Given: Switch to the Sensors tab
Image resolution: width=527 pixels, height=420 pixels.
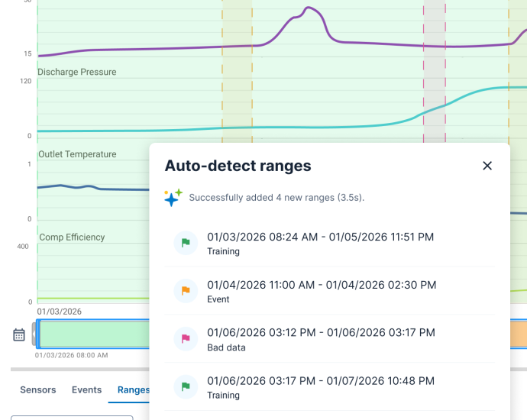Looking at the screenshot, I should tap(38, 389).
